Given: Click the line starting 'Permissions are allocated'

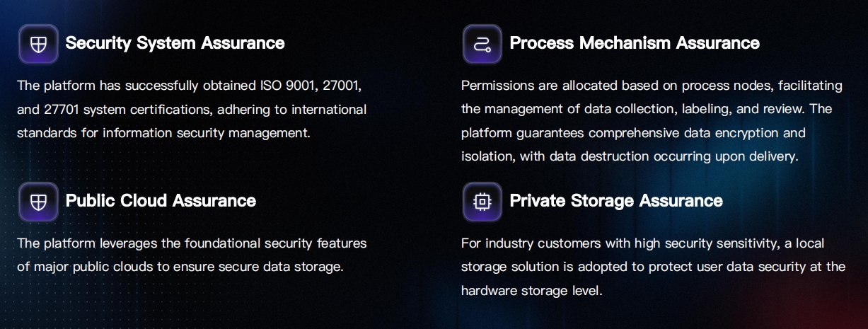Looking at the screenshot, I should 652,86.
